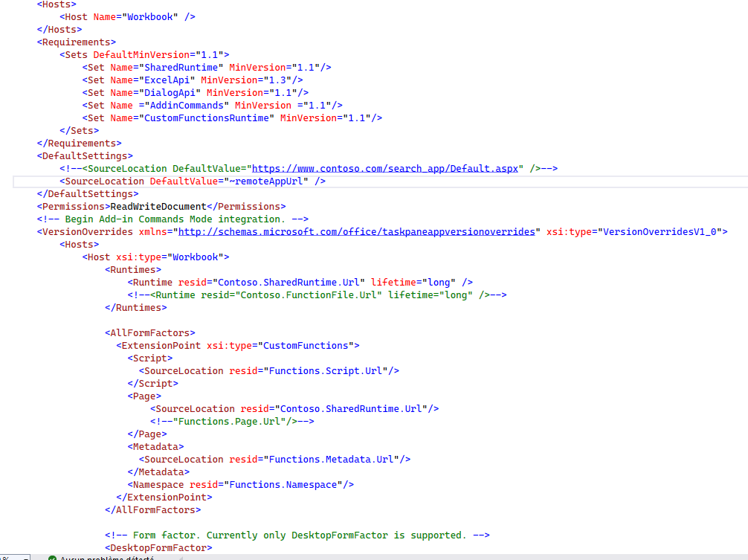Viewport: 748px width, 560px height.
Task: Click the contoso.com Default.aspx hyperlink
Action: click(x=385, y=168)
